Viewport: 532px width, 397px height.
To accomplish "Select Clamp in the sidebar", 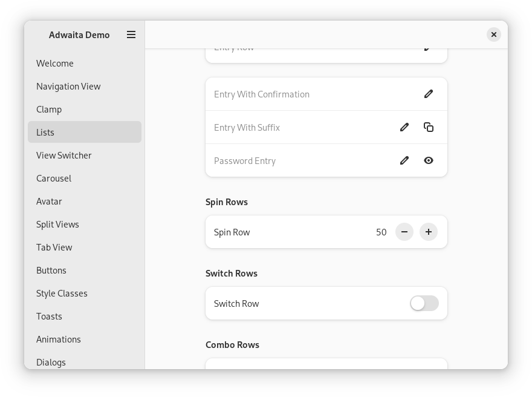I will tap(85, 110).
